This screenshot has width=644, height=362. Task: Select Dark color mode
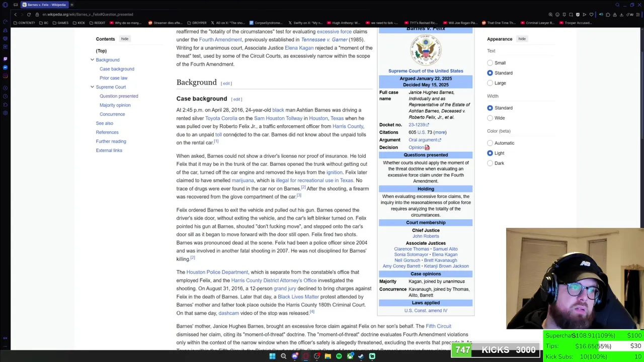[490, 163]
